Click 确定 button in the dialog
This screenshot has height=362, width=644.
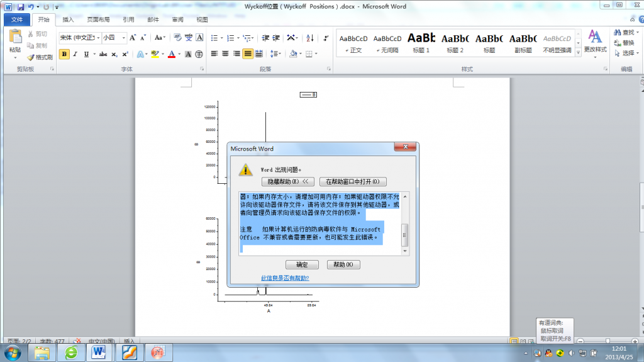tap(302, 264)
